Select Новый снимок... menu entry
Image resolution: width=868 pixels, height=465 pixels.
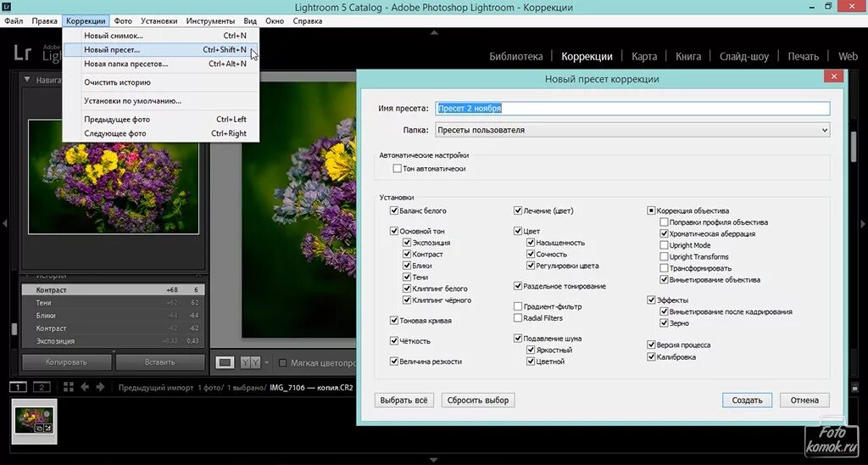pos(161,36)
